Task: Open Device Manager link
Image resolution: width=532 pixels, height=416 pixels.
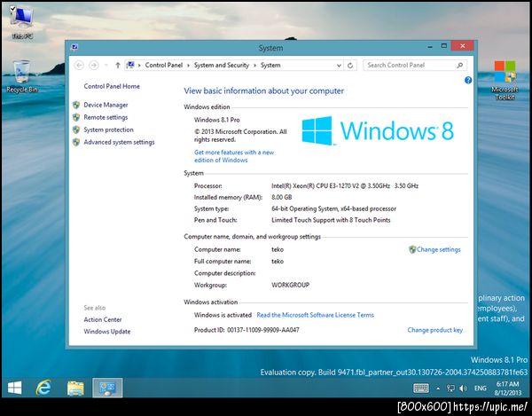Action: point(106,105)
